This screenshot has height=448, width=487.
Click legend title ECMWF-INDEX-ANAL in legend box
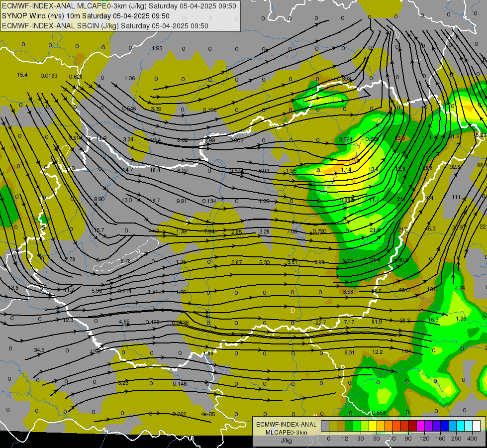pos(287,425)
